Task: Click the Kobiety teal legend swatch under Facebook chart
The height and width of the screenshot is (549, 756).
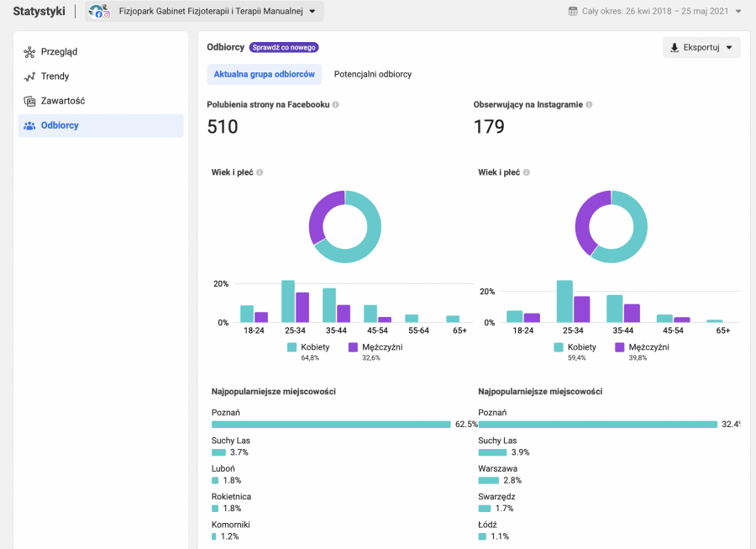Action: [292, 347]
